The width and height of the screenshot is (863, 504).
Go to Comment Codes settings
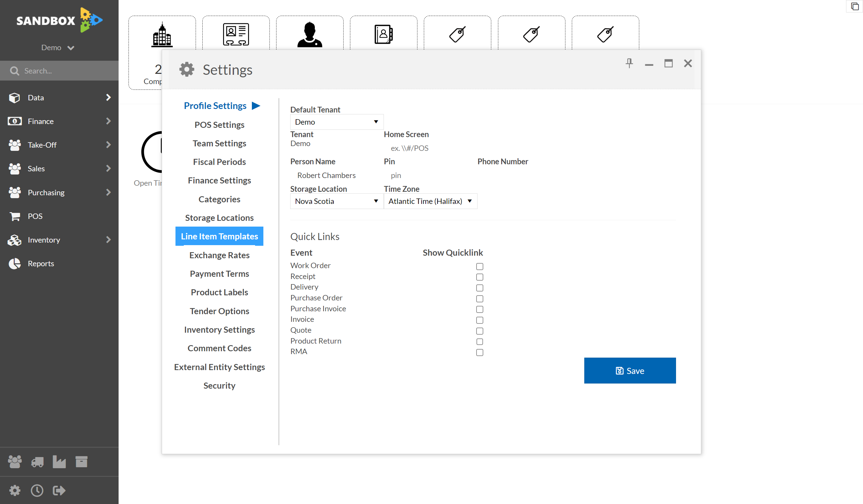tap(219, 348)
